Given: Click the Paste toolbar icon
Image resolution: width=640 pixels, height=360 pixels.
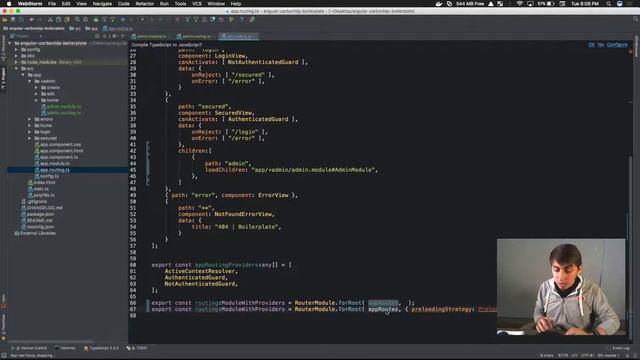Looking at the screenshot, I should 67,19.
